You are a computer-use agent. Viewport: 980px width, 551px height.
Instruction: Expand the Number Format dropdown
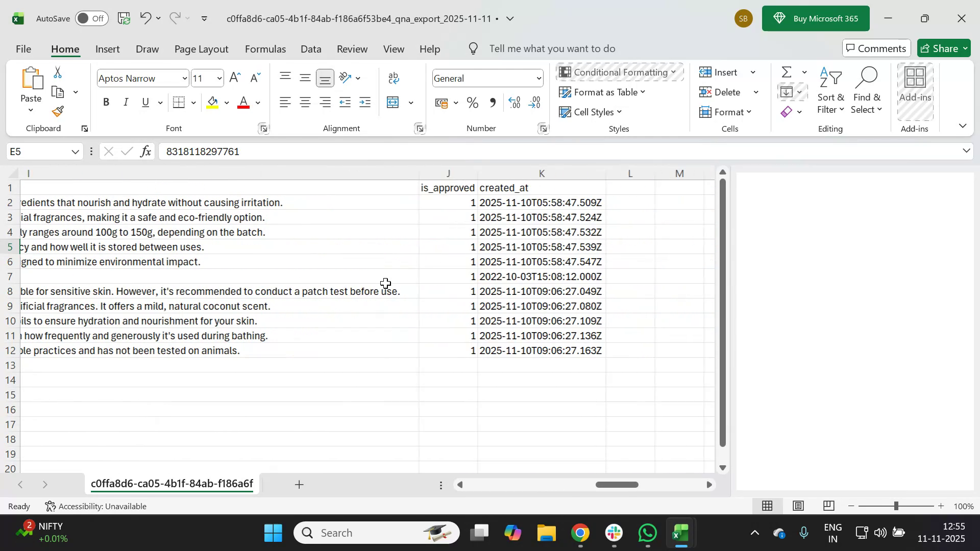[x=540, y=78]
